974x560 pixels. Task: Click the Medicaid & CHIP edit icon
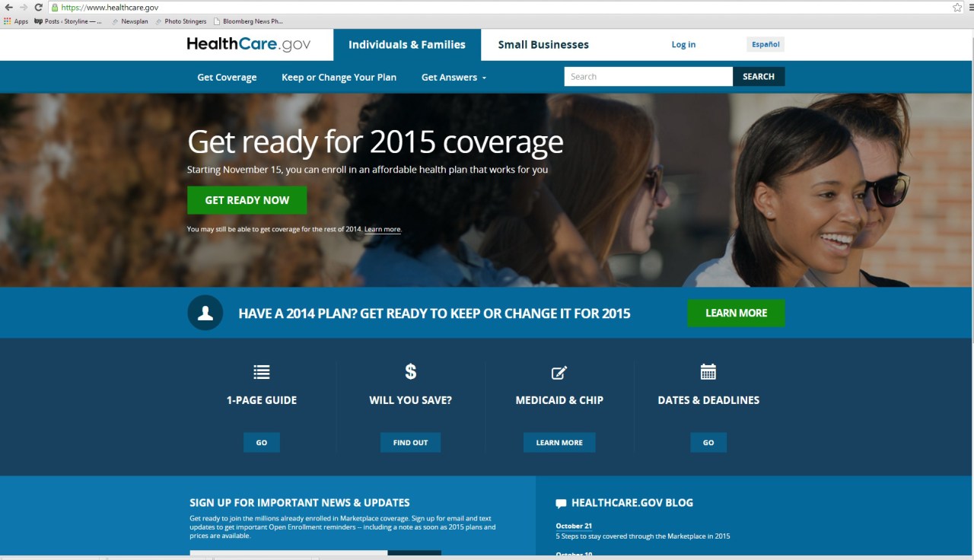[559, 372]
